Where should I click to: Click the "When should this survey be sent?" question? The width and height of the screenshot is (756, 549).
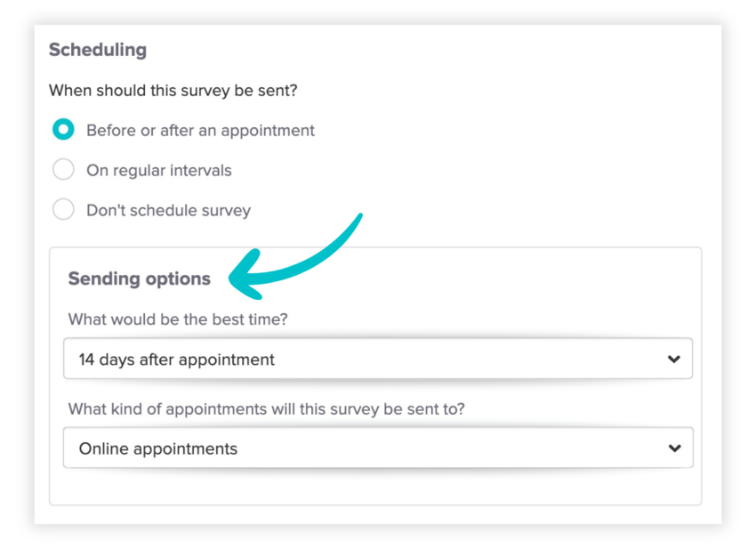[x=173, y=90]
